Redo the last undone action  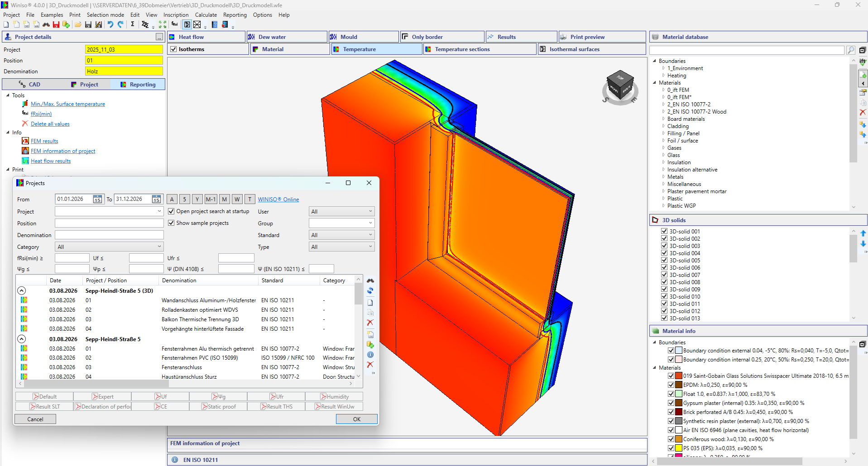120,24
